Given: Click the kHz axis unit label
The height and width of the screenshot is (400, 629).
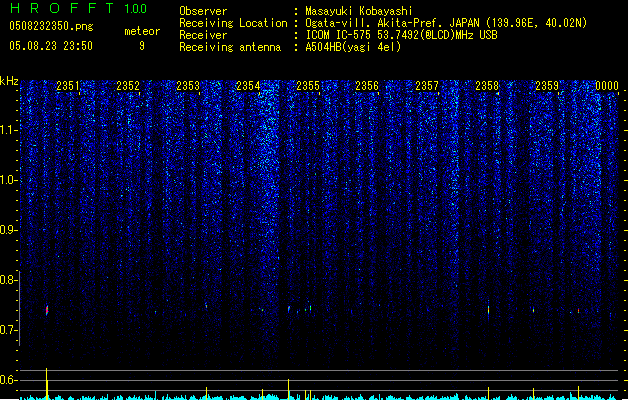Looking at the screenshot, I should tap(9, 81).
